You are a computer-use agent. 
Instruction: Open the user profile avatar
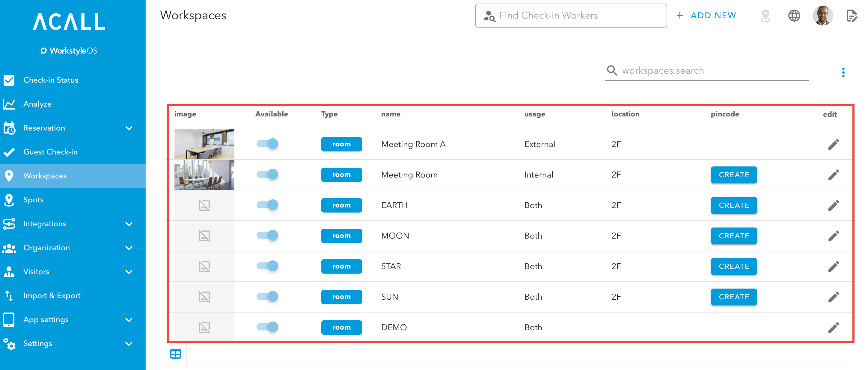(822, 16)
